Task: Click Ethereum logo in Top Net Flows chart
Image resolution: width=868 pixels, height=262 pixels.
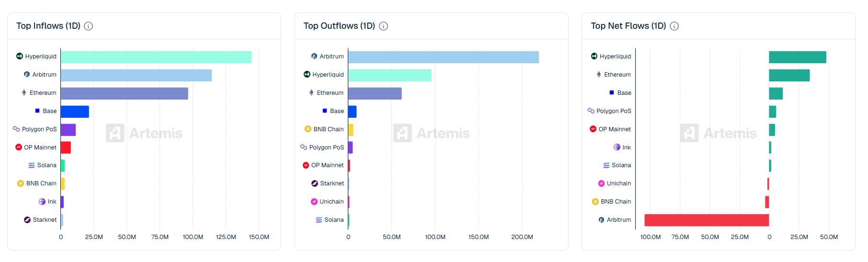Action: click(599, 74)
